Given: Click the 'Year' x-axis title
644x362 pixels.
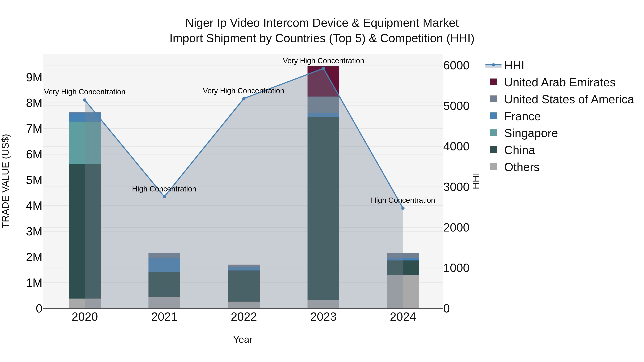Looking at the screenshot, I should tap(243, 340).
